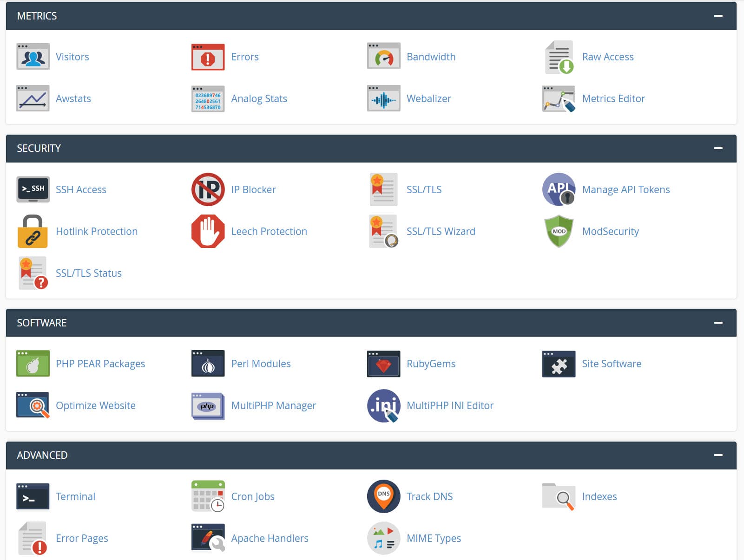Click the Hotlink Protection padlock icon
744x560 pixels.
point(33,231)
